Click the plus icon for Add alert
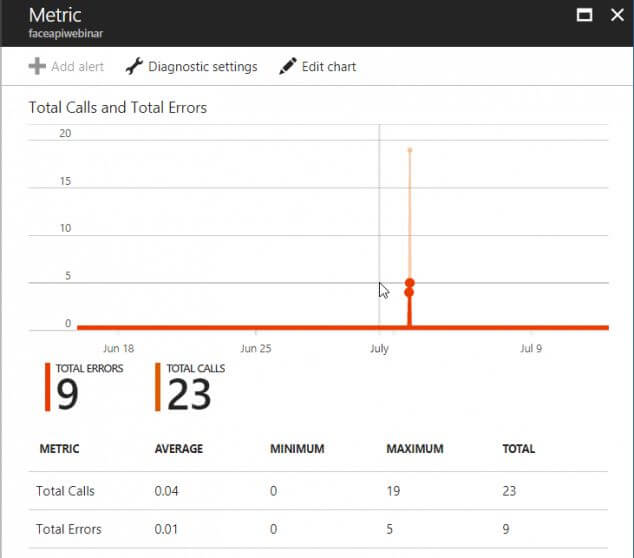634x558 pixels. pos(37,67)
